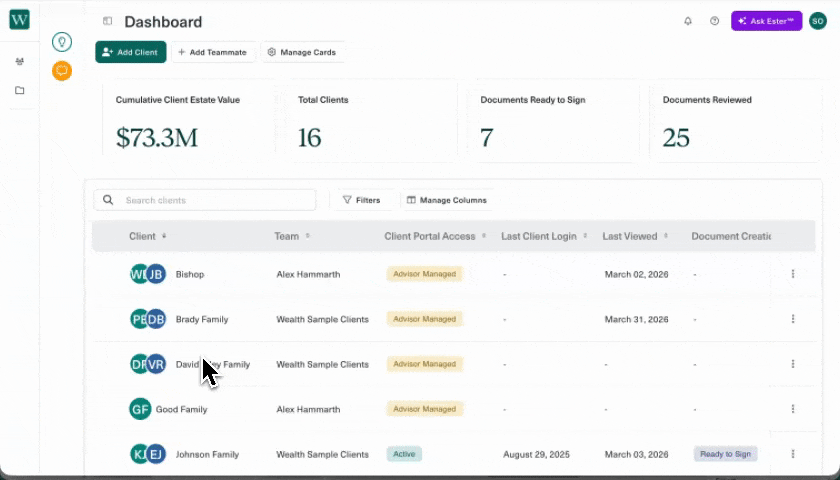Click the lightbulb tips icon
The height and width of the screenshot is (480, 840).
pyautogui.click(x=62, y=42)
